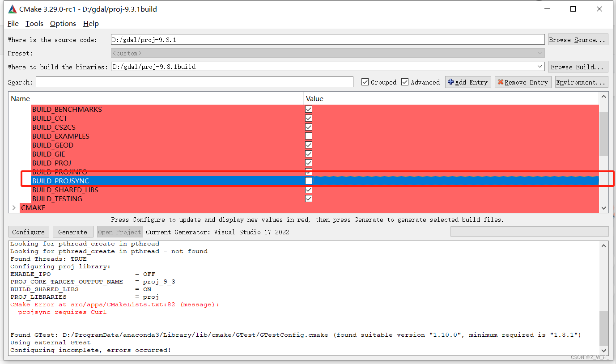Uncheck the BUILD_BENCHMARKS checkbox
Image resolution: width=616 pixels, height=364 pixels.
(x=309, y=109)
